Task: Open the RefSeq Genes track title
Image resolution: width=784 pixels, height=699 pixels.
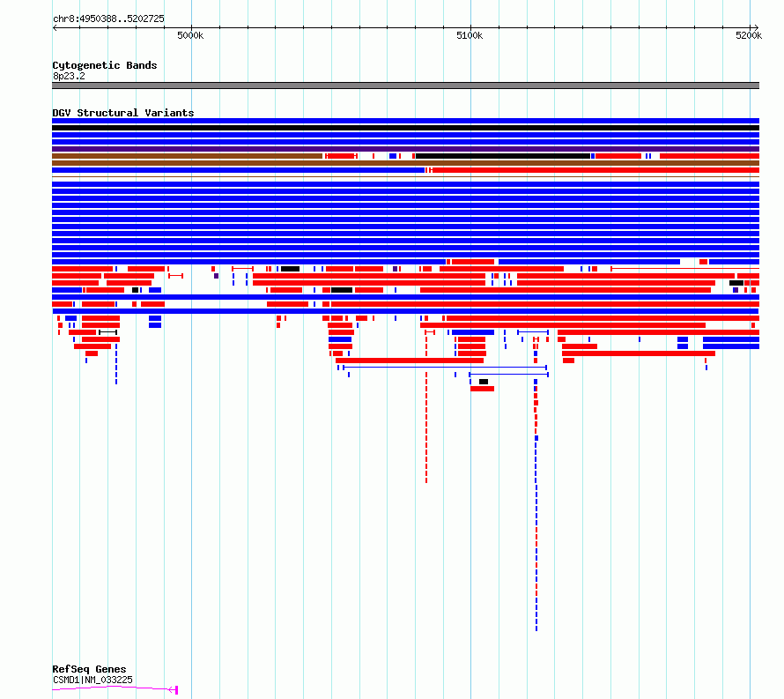Action: [x=89, y=669]
